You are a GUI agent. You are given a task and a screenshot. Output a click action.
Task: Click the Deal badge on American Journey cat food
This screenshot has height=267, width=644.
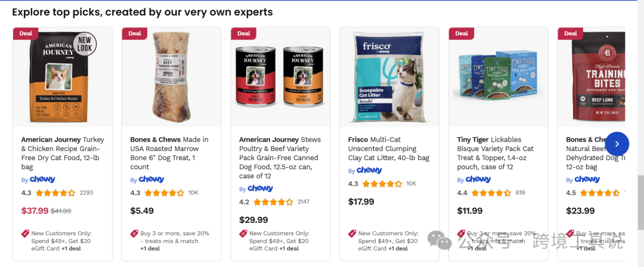click(x=26, y=33)
